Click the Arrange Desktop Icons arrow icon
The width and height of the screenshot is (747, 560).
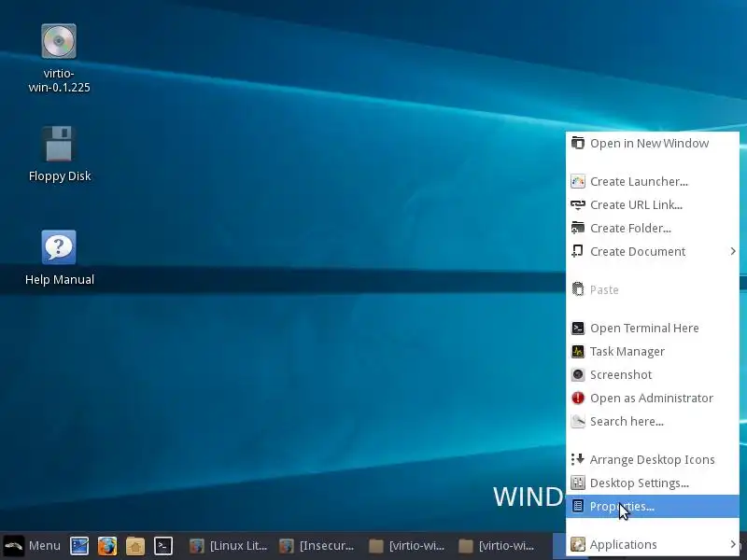(x=578, y=459)
